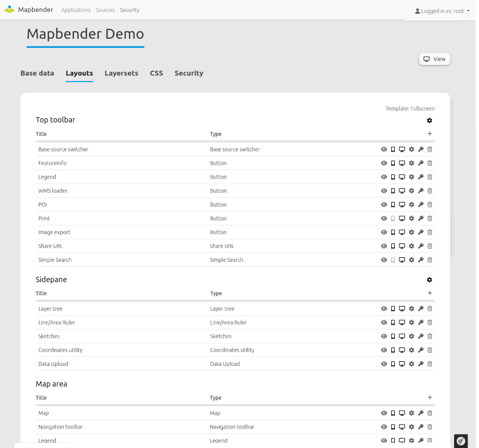Edit Map row with gear icon
479x448 pixels.
click(411, 413)
